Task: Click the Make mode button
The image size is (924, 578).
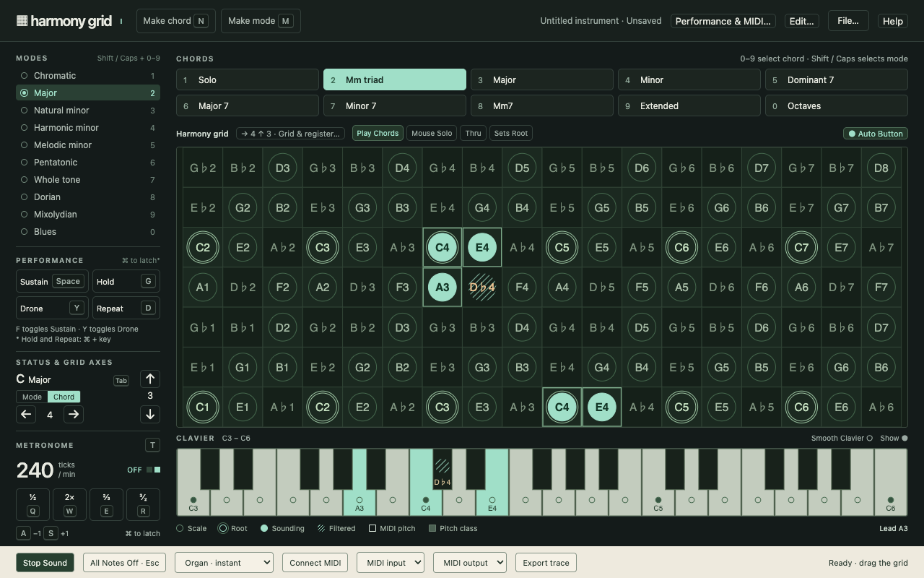Action: coord(261,21)
